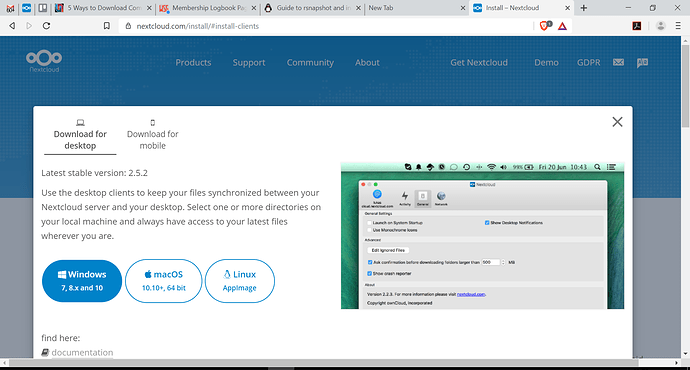This screenshot has width=690, height=370.
Task: Switch to Download for mobile tab
Action: point(153,136)
